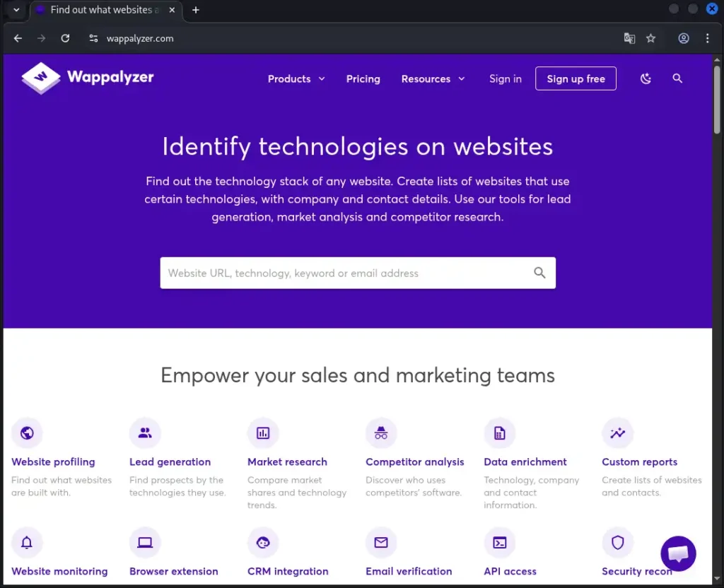Click the Sign in link
The image size is (724, 588).
[505, 78]
